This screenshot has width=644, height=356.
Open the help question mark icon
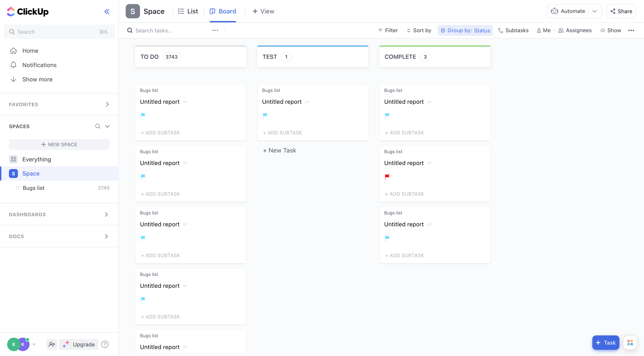(x=105, y=344)
